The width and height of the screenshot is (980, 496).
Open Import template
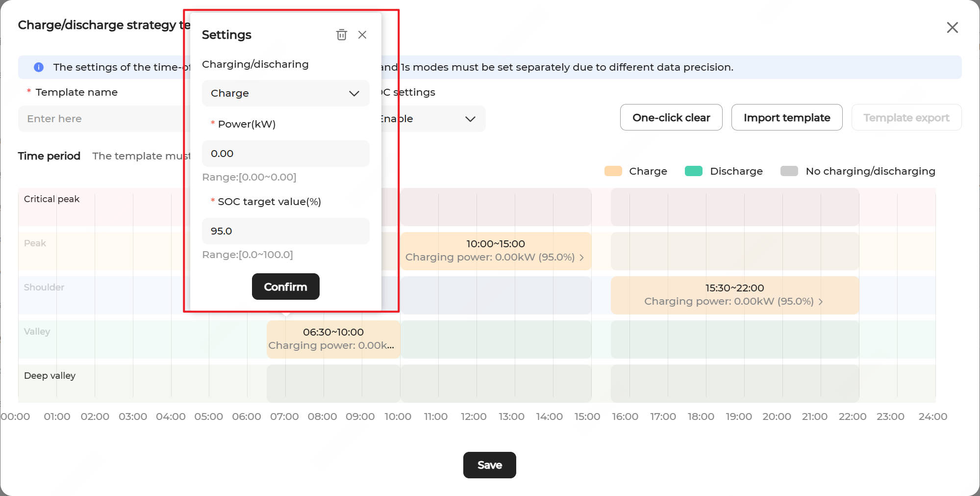point(786,118)
